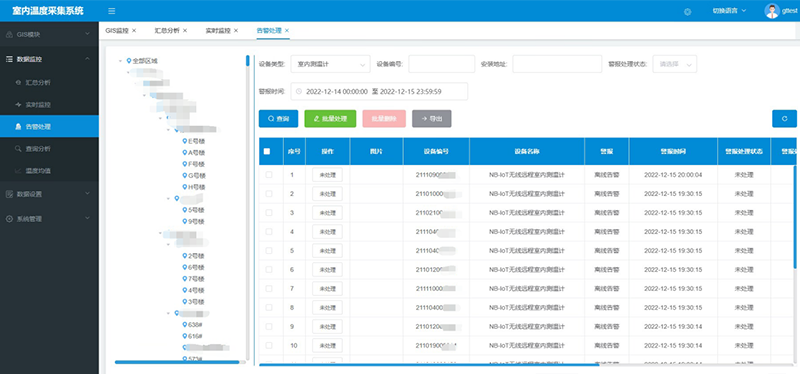Select 5号楼 in the region tree

click(x=196, y=210)
